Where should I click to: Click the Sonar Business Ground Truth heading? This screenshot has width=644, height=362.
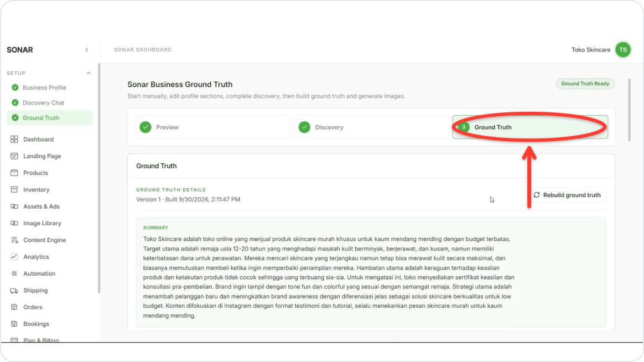click(x=180, y=85)
